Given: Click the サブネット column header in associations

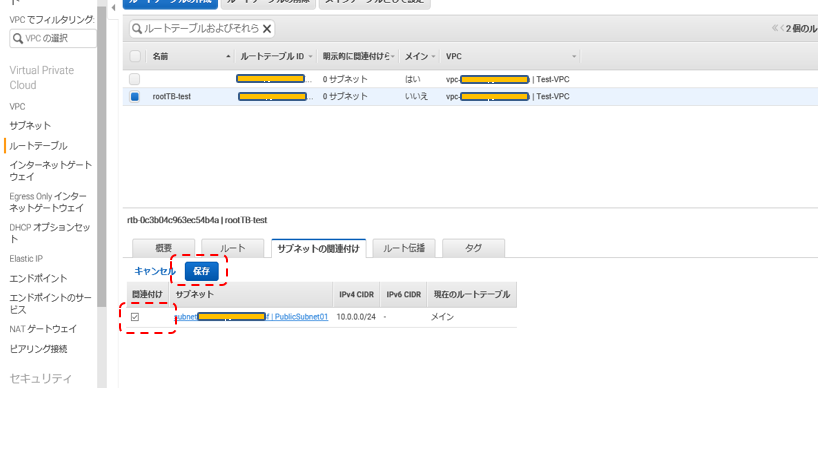Looking at the screenshot, I should tap(251, 294).
